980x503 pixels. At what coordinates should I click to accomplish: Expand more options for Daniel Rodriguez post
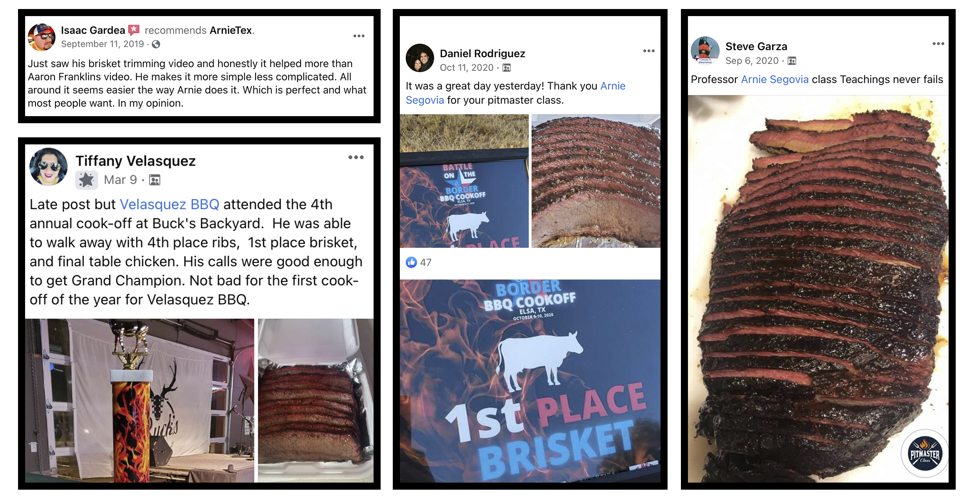649,51
